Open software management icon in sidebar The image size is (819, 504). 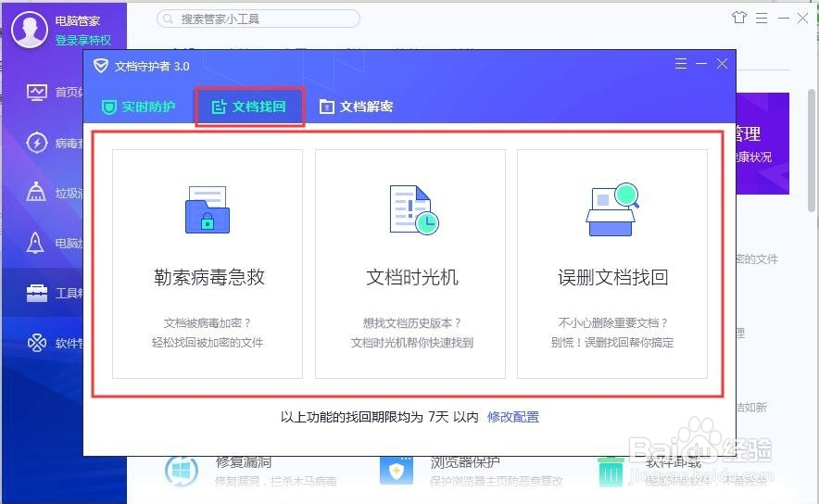(36, 343)
